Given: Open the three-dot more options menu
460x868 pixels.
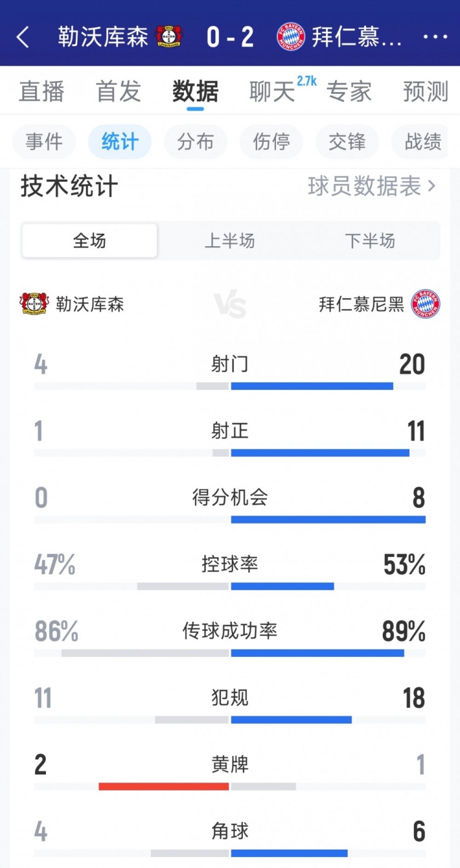Looking at the screenshot, I should point(435,37).
